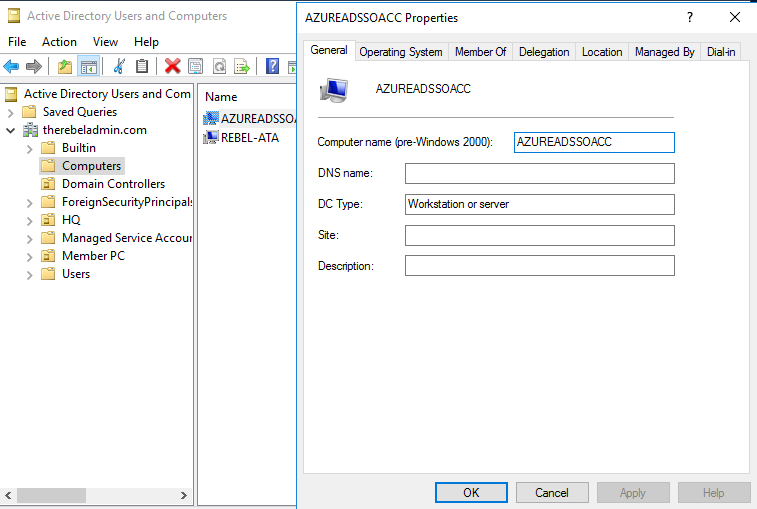Click the Up one level folder icon
The width and height of the screenshot is (757, 509).
point(65,66)
